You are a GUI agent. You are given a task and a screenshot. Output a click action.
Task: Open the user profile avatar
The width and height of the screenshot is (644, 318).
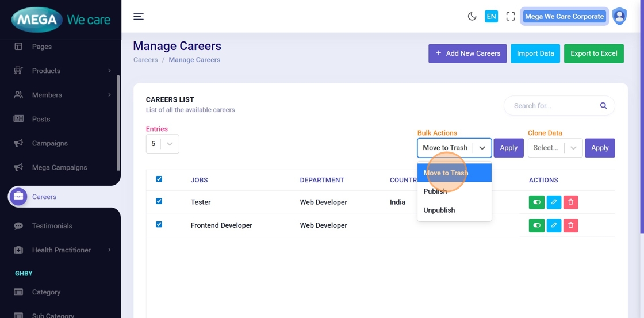619,16
